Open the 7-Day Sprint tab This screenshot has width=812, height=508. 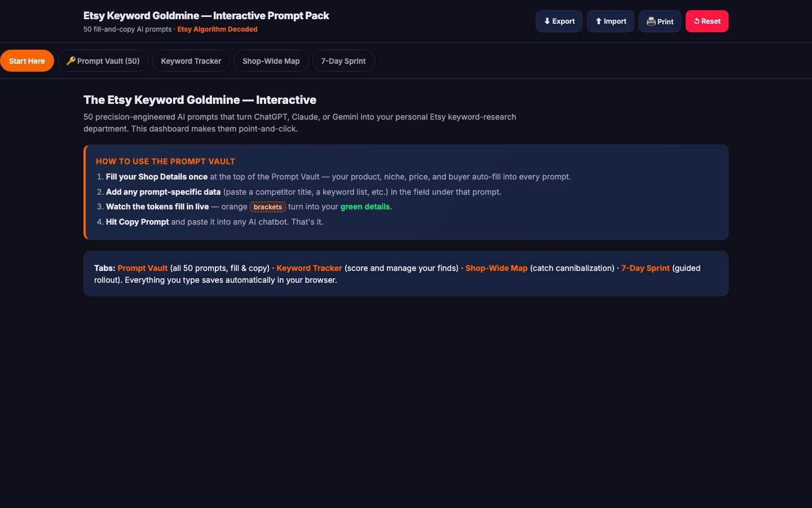point(343,61)
